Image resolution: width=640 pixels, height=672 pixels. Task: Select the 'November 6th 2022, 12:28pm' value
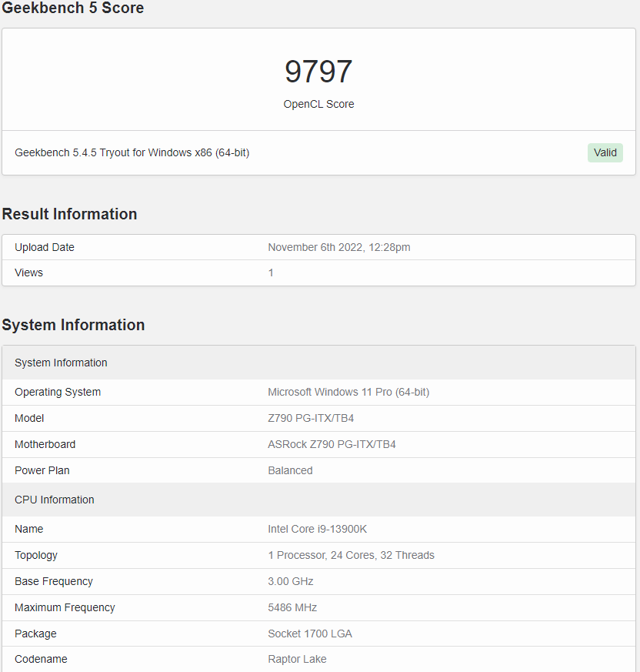click(x=339, y=247)
